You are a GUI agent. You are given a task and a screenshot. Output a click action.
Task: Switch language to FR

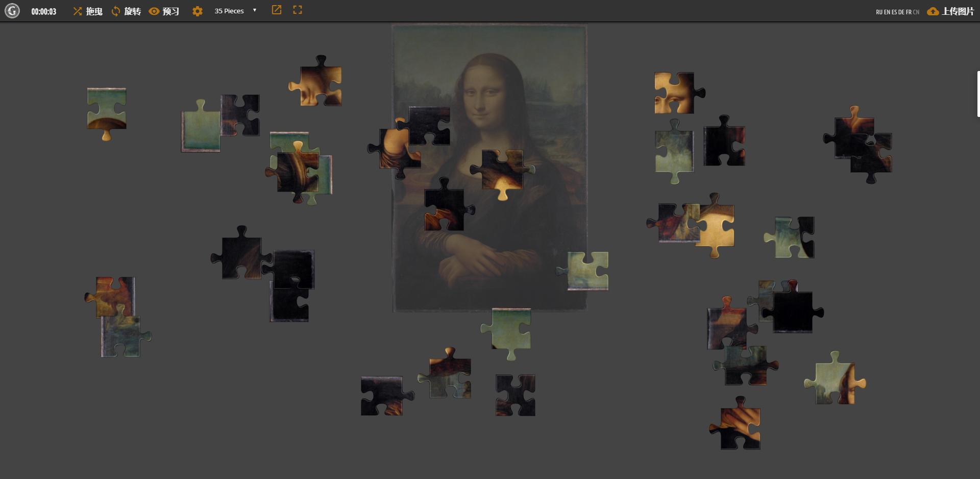point(909,12)
